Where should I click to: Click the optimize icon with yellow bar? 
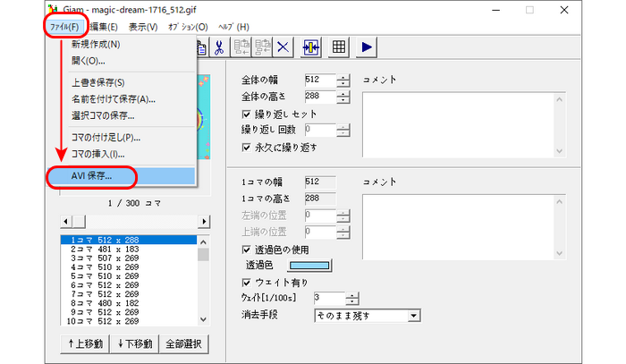pos(310,47)
